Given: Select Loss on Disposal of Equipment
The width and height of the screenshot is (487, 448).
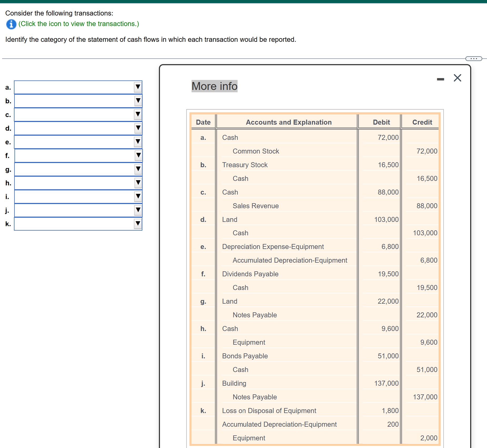Looking at the screenshot, I should (269, 411).
